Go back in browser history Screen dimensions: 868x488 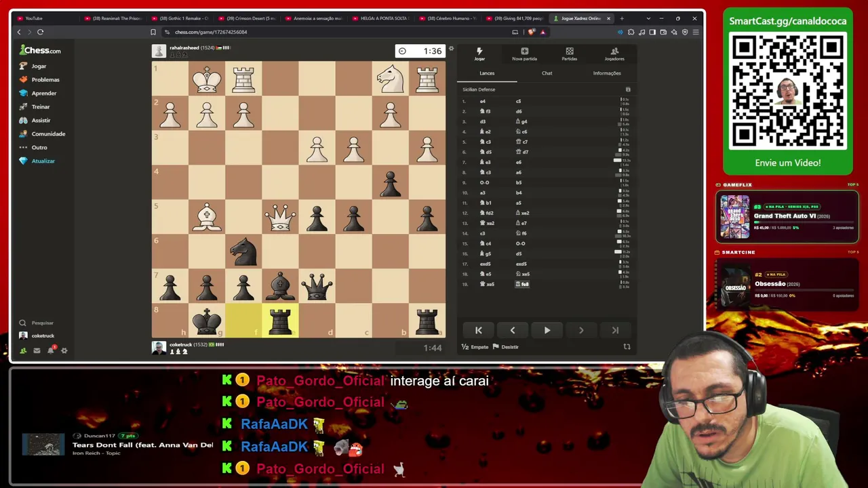coord(19,32)
